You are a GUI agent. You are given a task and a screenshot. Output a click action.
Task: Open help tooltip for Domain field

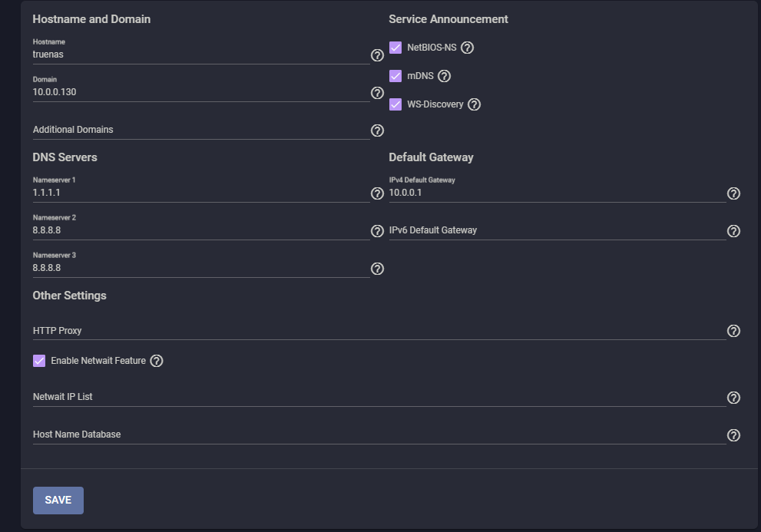377,93
